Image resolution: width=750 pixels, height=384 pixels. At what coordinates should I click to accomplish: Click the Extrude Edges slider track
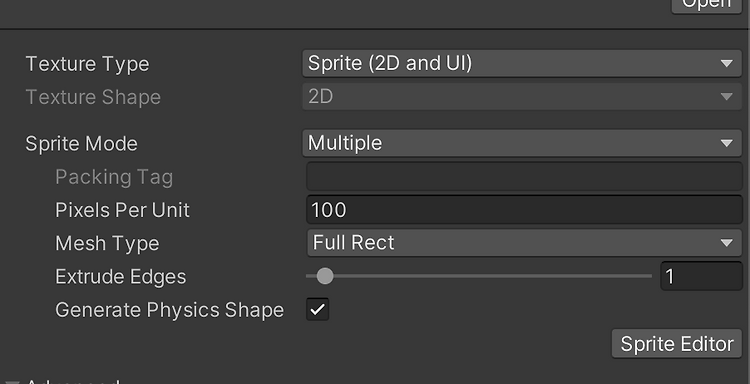[x=479, y=276]
